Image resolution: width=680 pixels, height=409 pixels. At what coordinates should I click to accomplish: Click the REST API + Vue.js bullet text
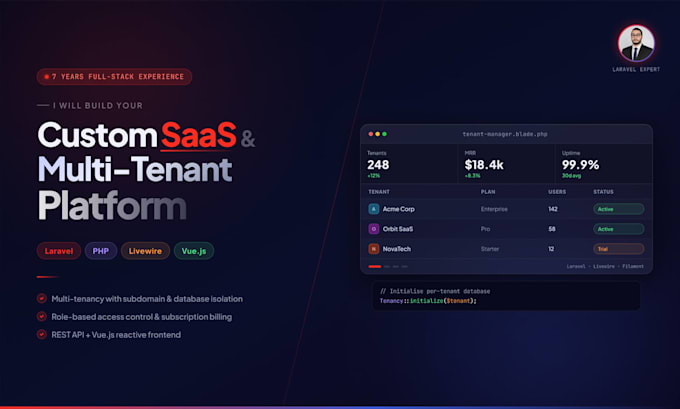coord(116,334)
